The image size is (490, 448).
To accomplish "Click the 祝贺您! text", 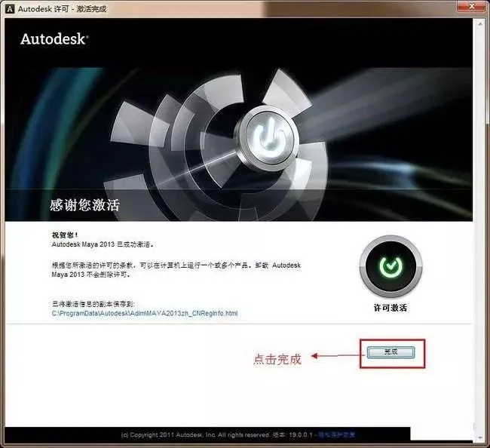I will 65,235.
